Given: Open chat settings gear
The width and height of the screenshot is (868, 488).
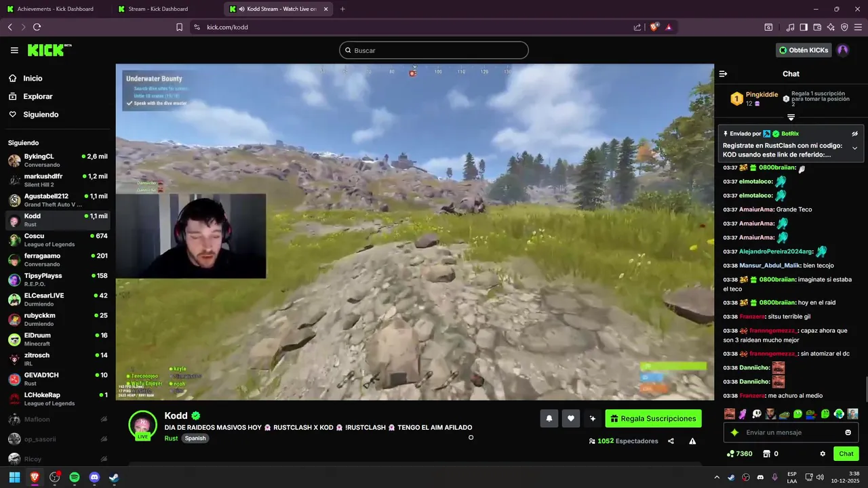Looking at the screenshot, I should 823,454.
